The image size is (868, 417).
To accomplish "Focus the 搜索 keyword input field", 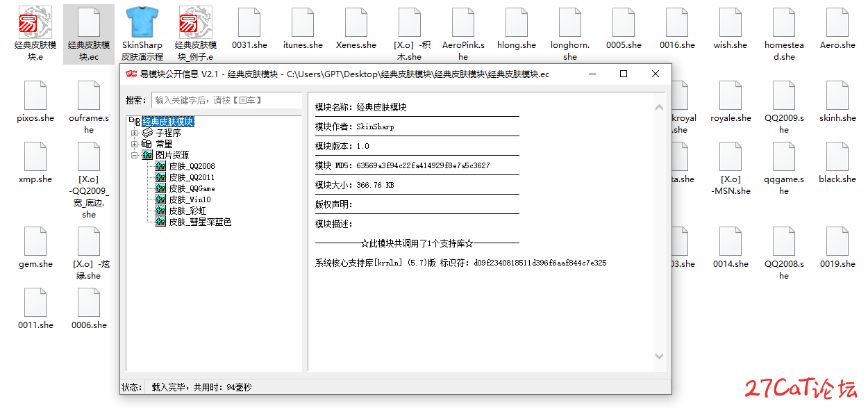I will coord(226,100).
